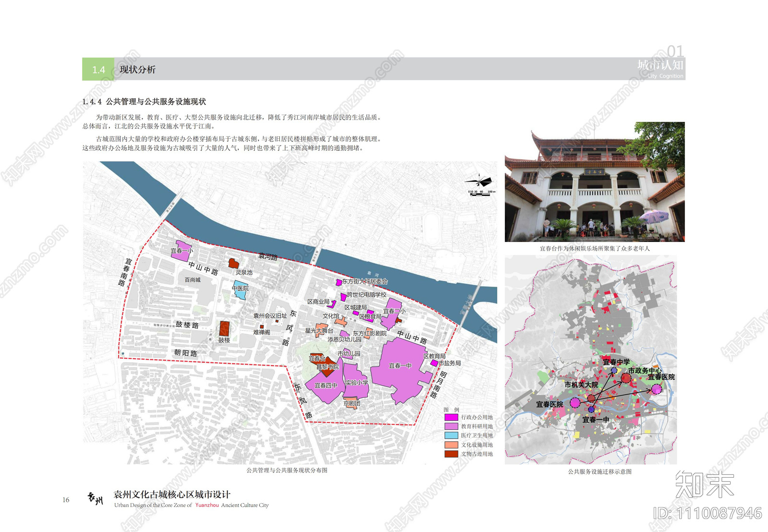
Task: Click the 袁河路 road label
Action: tap(268, 256)
